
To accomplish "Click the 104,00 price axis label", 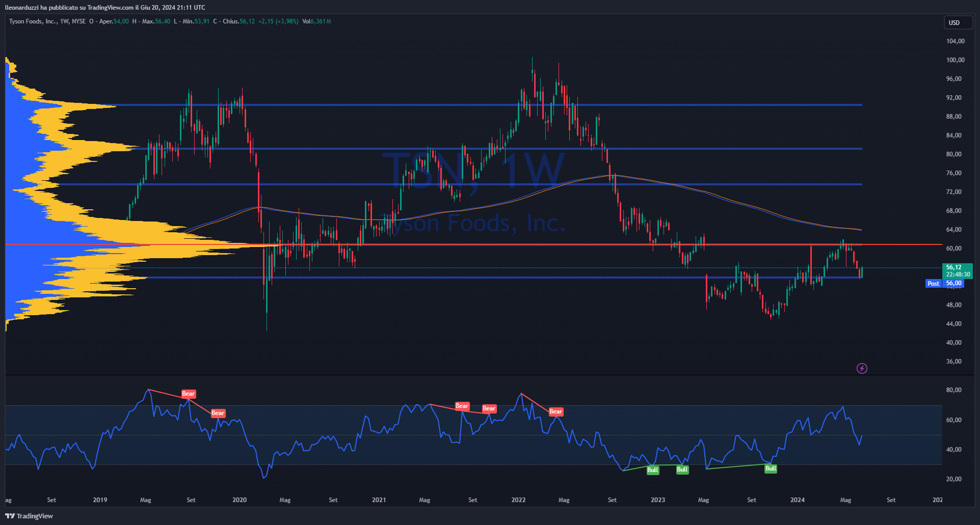I will point(955,41).
